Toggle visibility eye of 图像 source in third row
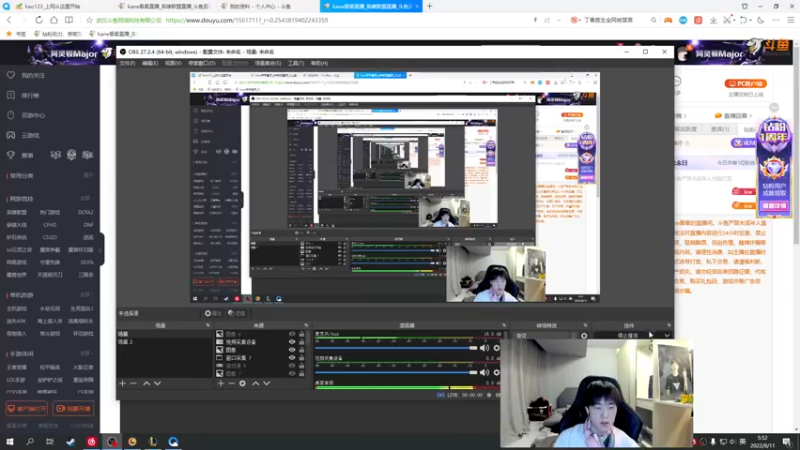 pos(292,350)
